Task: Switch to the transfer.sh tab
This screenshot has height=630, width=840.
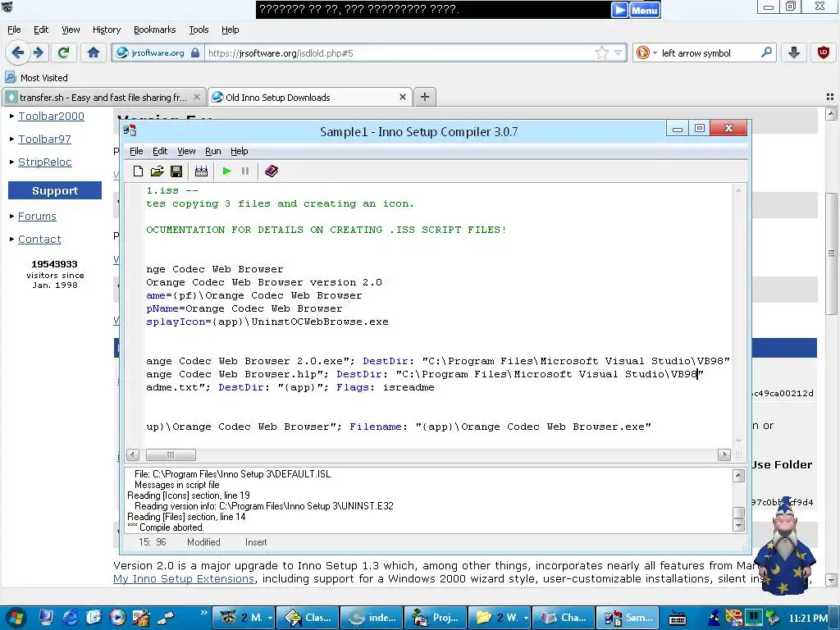Action: point(103,97)
